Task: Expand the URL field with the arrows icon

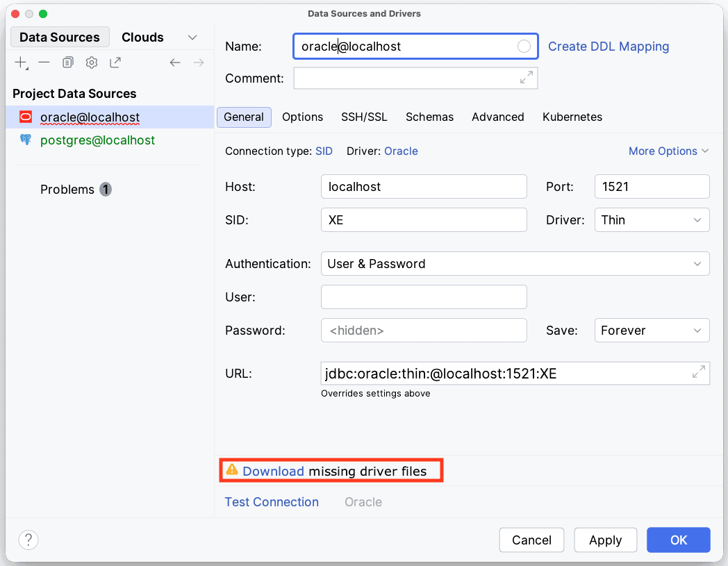Action: click(698, 372)
